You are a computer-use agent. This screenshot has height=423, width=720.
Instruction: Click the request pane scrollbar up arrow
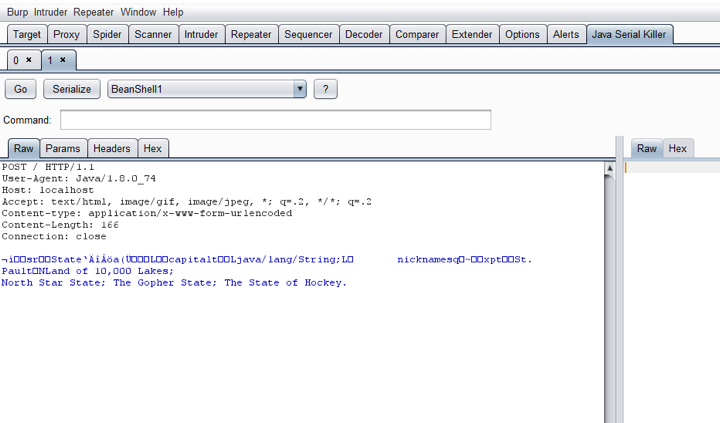pyautogui.click(x=609, y=168)
